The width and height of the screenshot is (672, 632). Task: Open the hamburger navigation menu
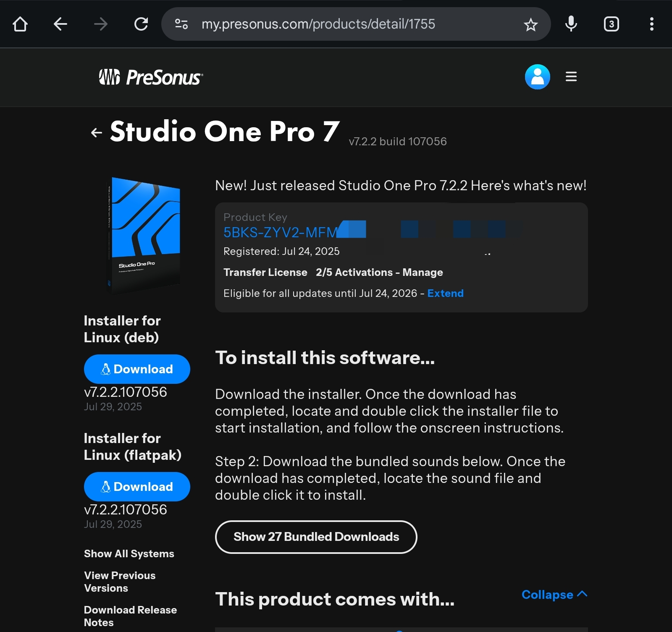tap(571, 77)
